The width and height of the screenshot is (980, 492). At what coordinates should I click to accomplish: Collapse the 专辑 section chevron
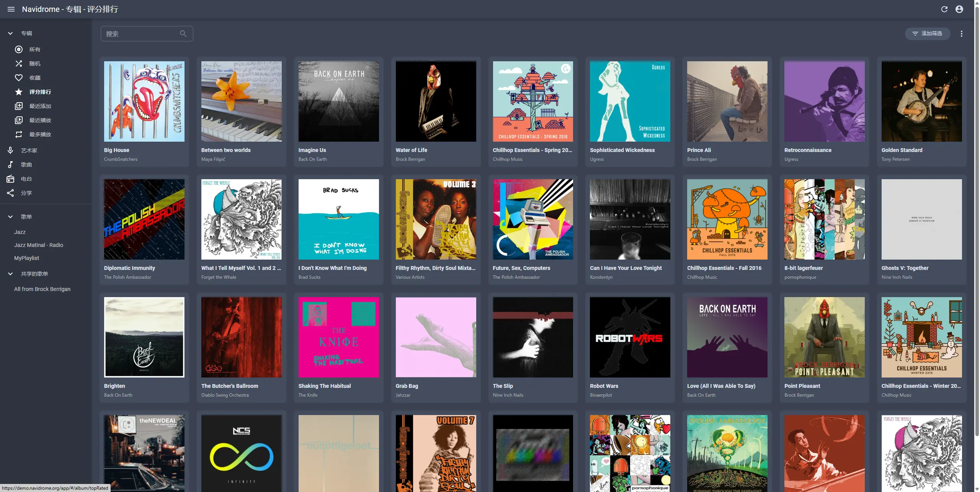coord(10,33)
